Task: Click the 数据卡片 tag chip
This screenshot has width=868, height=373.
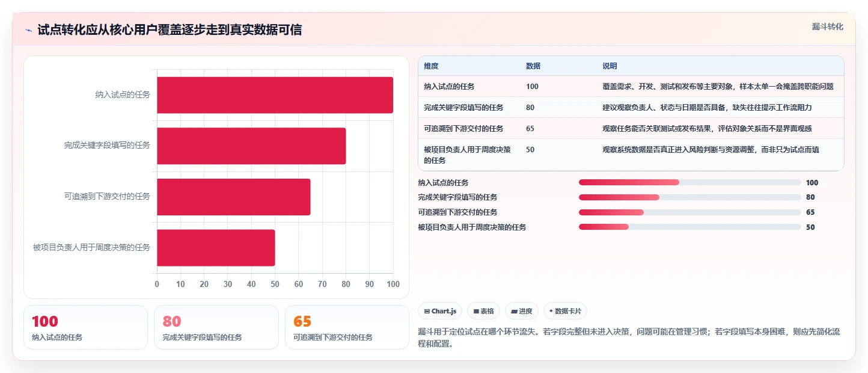Action: pyautogui.click(x=565, y=311)
